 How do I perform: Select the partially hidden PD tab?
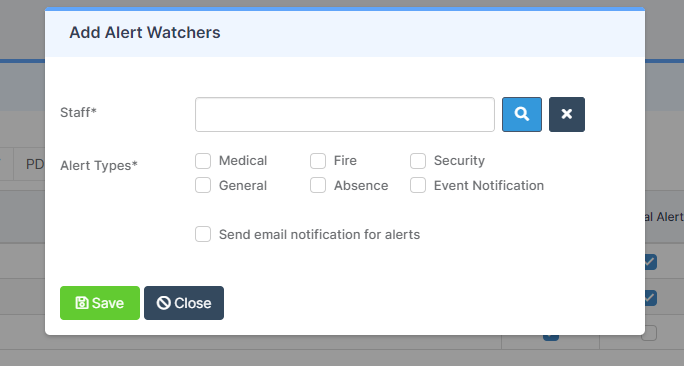[x=35, y=164]
